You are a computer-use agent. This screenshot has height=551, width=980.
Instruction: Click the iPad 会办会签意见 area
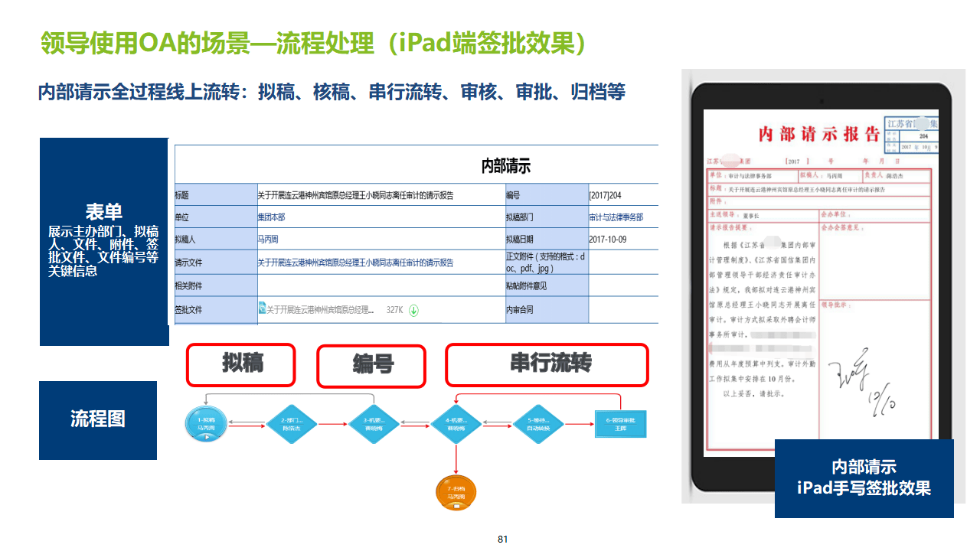pos(874,259)
